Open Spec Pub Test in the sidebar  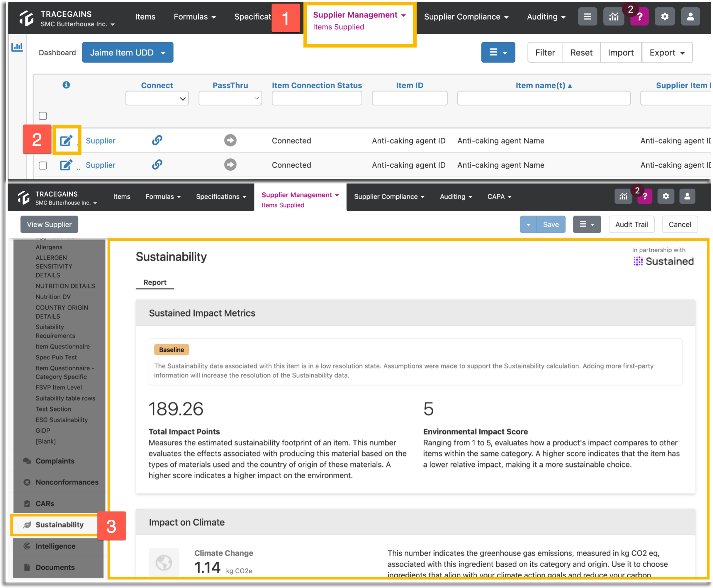pyautogui.click(x=56, y=357)
